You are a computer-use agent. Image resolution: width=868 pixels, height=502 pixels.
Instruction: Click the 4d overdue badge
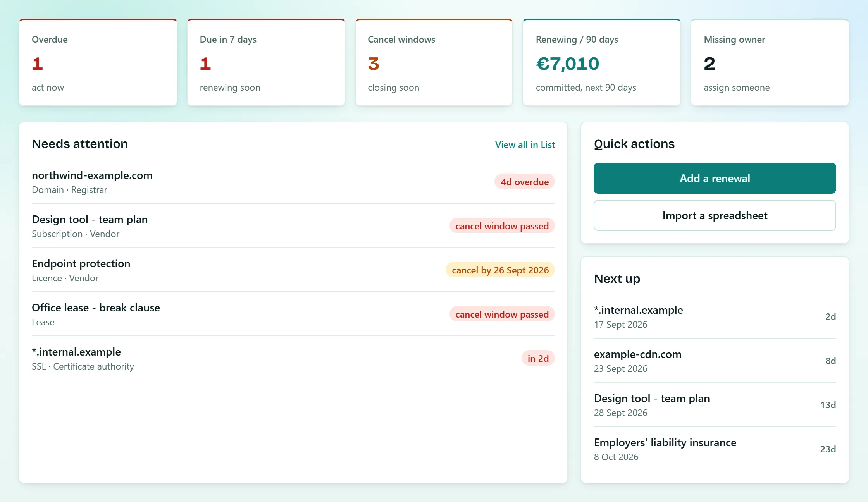[x=525, y=182]
